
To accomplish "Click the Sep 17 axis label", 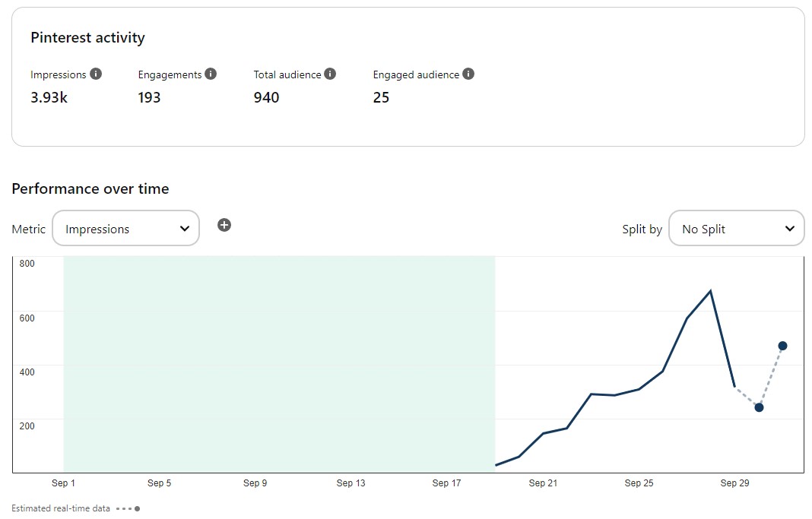I will pos(446,483).
